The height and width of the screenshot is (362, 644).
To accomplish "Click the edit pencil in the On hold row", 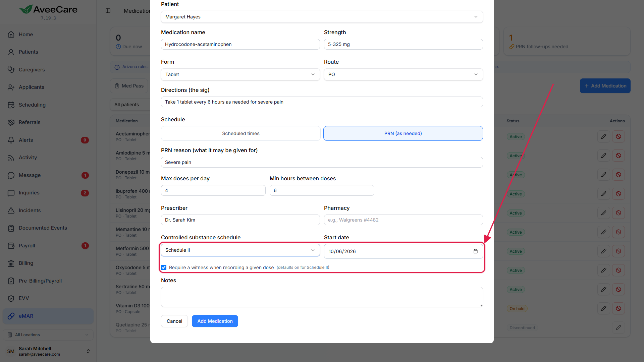I will click(604, 308).
